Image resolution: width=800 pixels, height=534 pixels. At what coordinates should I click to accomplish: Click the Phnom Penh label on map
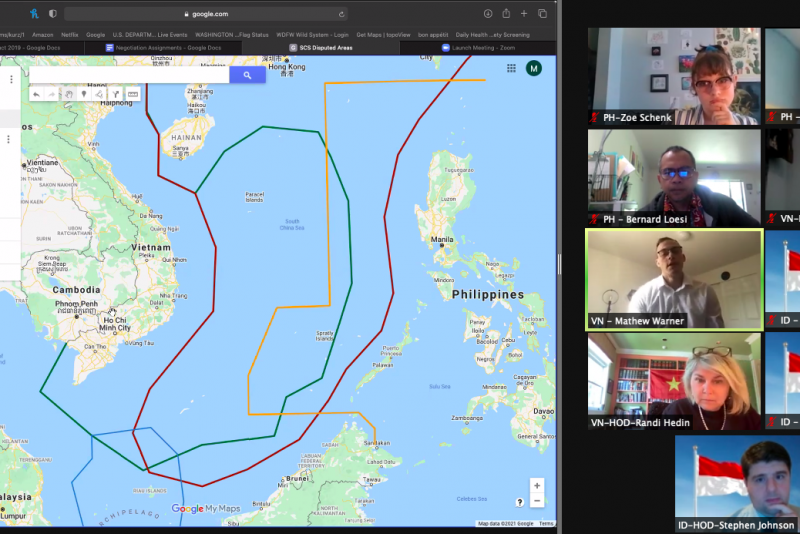pyautogui.click(x=76, y=304)
